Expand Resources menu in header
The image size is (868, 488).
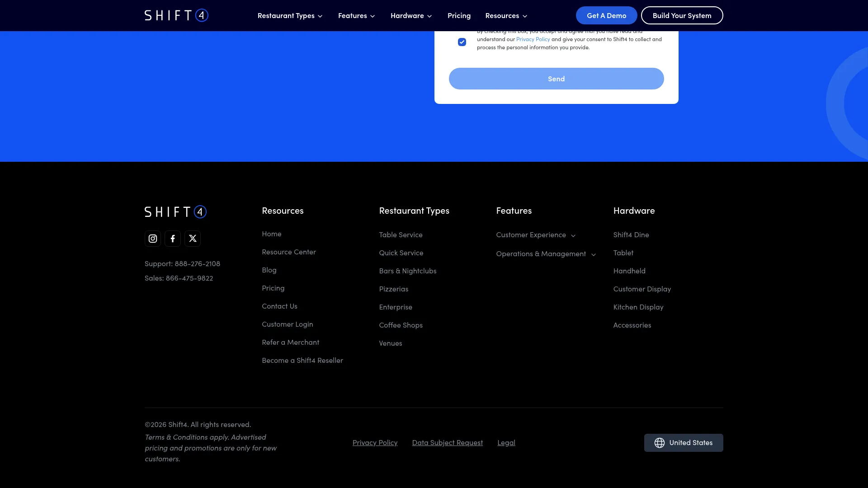(506, 16)
